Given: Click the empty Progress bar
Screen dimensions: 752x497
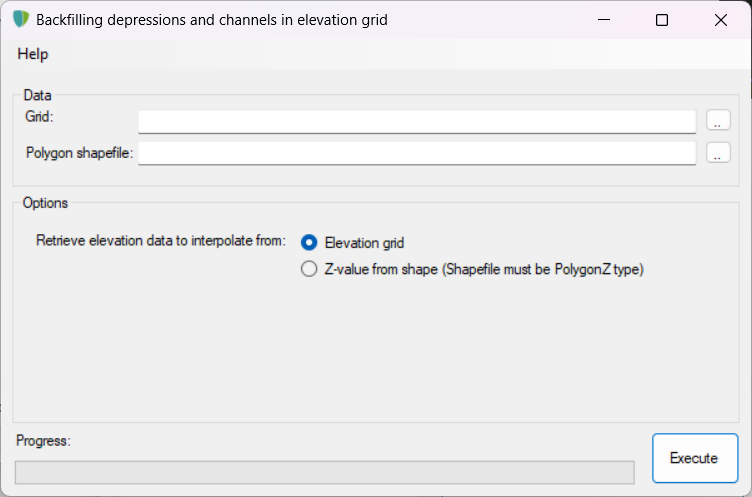Looking at the screenshot, I should point(324,472).
